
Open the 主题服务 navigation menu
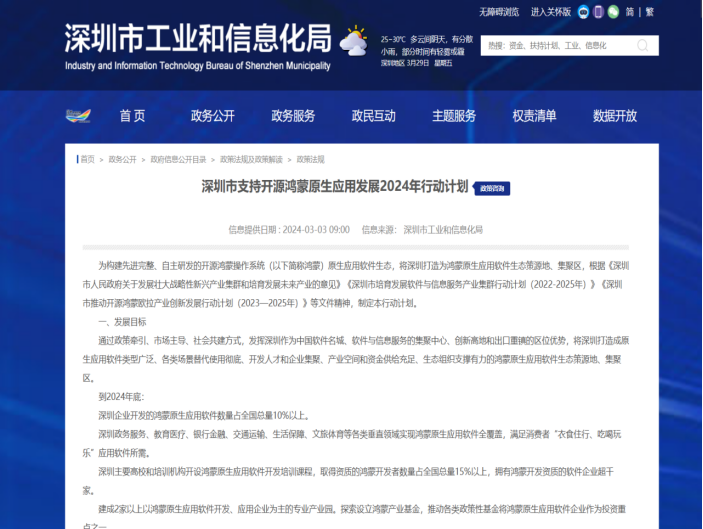pos(454,116)
